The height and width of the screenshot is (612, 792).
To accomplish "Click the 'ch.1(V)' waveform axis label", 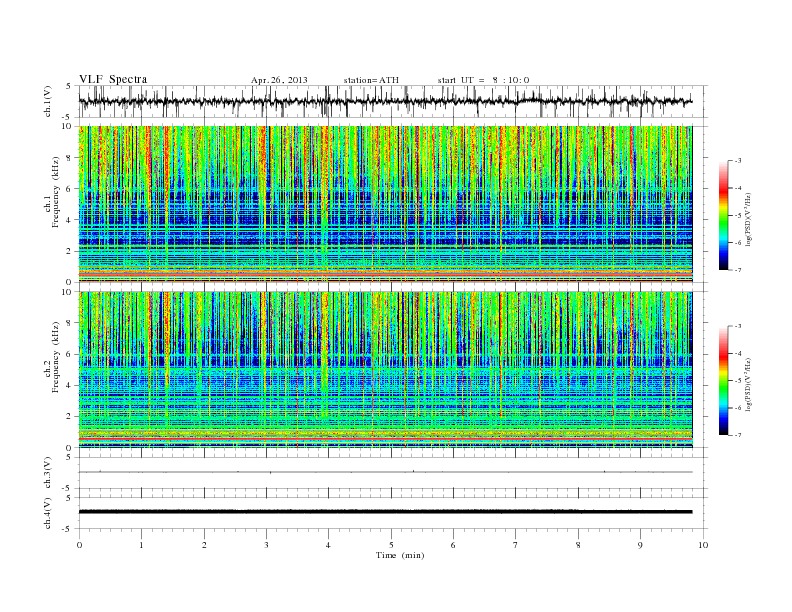I will coord(48,101).
